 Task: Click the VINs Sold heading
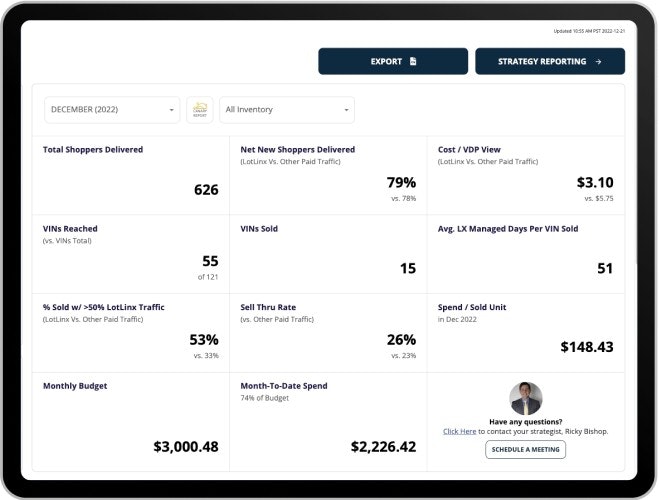(x=259, y=229)
